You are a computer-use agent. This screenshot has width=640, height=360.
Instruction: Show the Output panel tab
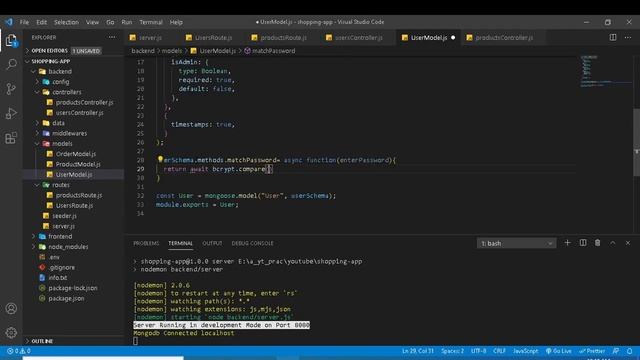tap(212, 243)
